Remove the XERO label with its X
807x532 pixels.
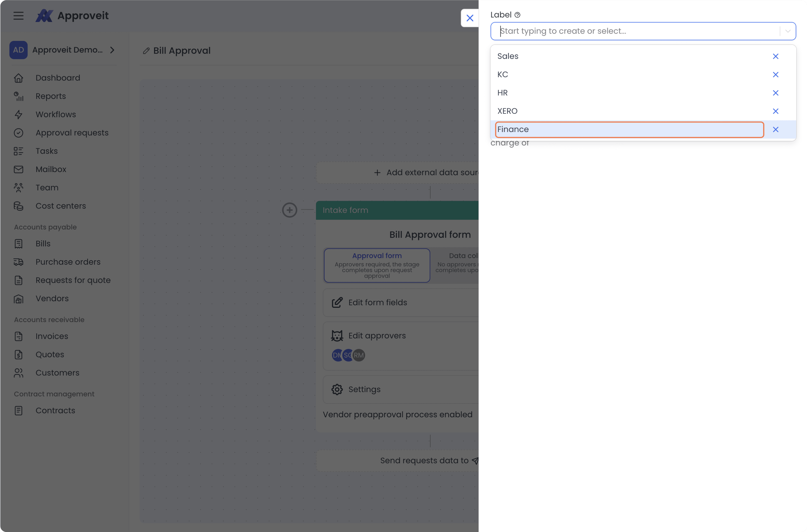tap(776, 111)
